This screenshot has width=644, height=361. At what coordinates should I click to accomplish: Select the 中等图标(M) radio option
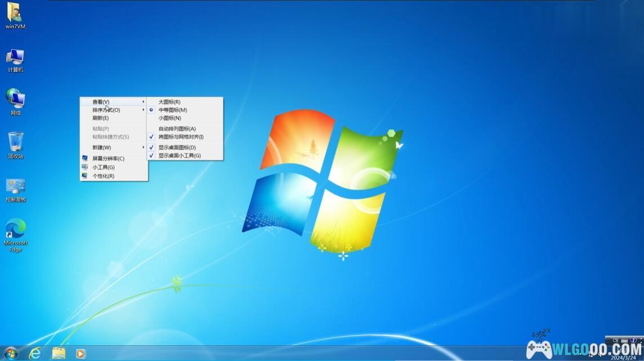pos(172,110)
